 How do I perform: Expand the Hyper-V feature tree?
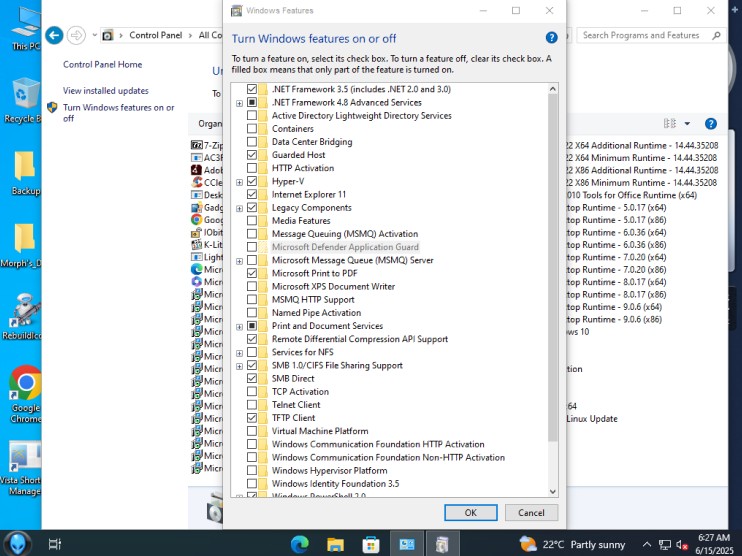[239, 182]
